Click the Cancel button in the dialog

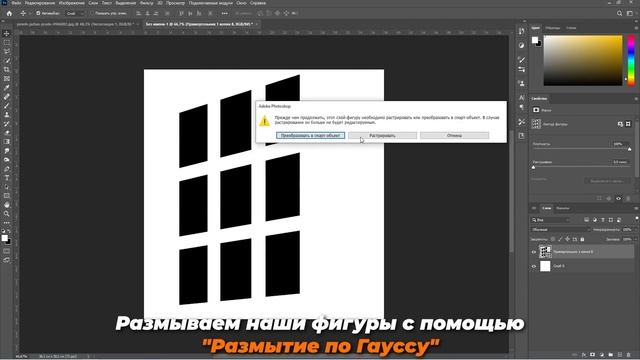tap(454, 136)
